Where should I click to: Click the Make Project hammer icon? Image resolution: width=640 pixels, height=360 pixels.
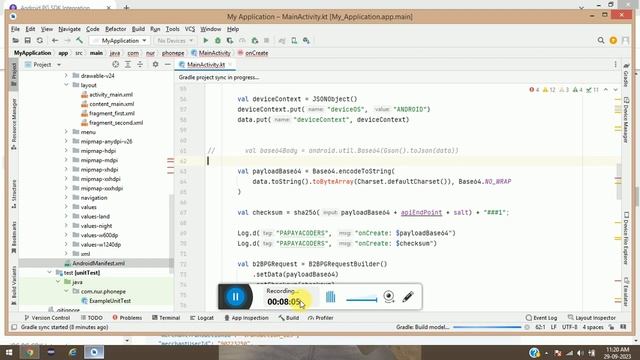coord(79,40)
